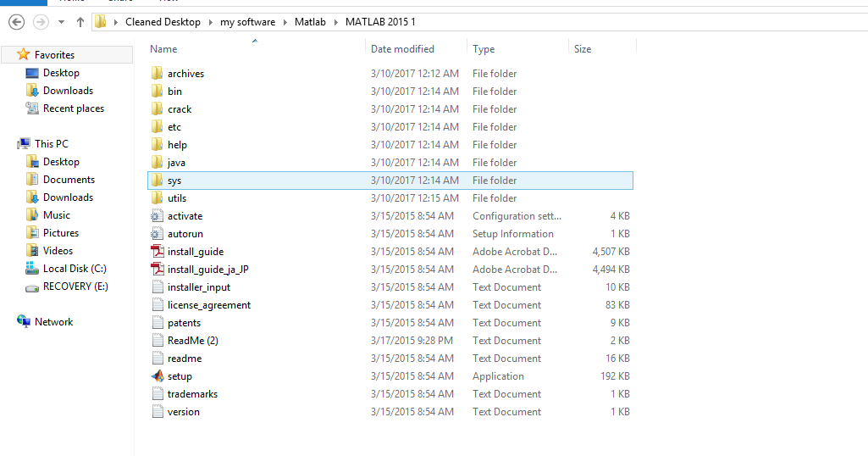The image size is (868, 456).
Task: Select the utils folder icon
Action: (158, 197)
